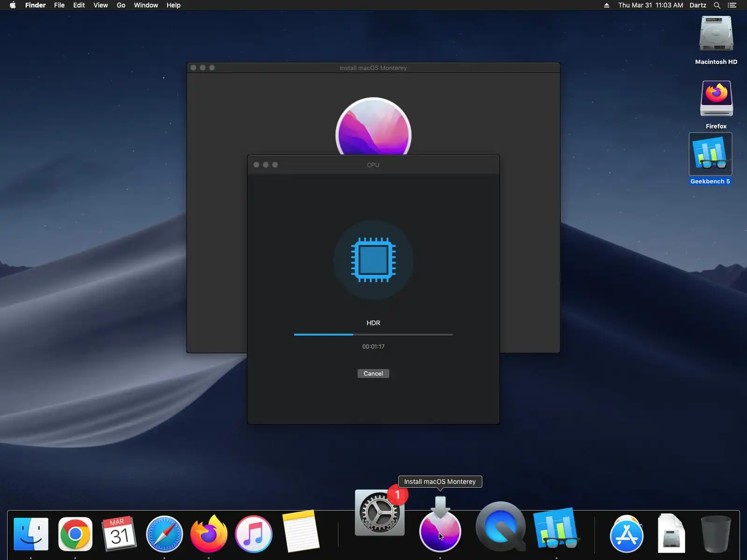The image size is (747, 560).
Task: Open the Apple menu
Action: click(x=13, y=5)
